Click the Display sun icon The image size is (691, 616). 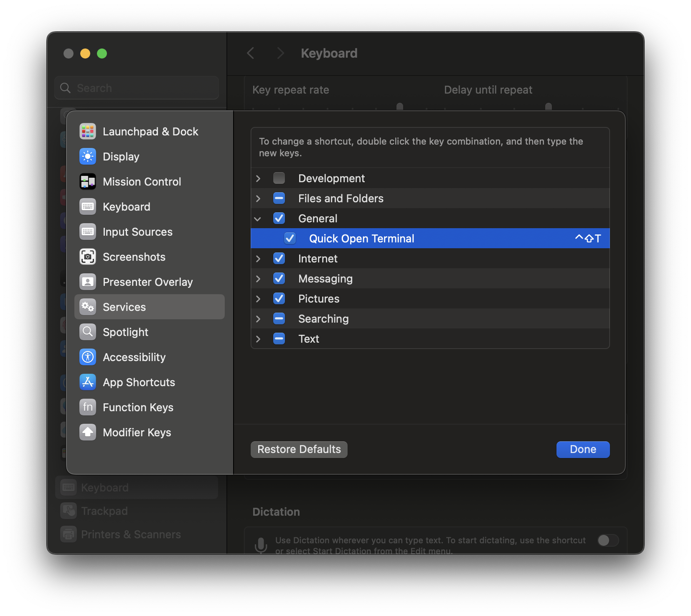click(x=88, y=157)
